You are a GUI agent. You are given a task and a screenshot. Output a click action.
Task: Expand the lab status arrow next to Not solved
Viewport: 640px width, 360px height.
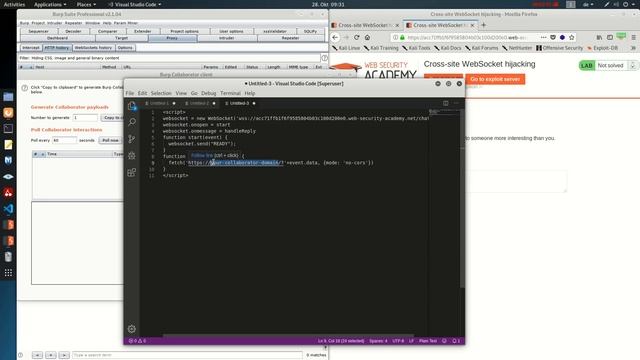[x=633, y=65]
